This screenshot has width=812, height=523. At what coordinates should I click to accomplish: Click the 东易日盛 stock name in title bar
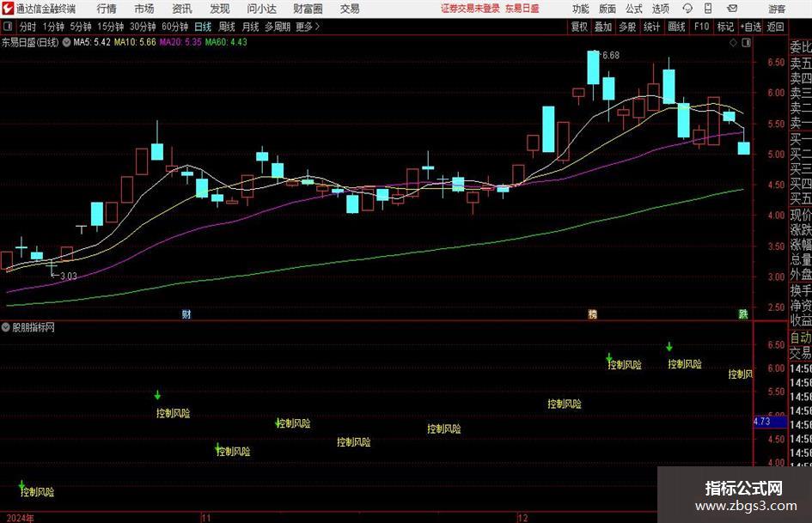click(x=522, y=9)
